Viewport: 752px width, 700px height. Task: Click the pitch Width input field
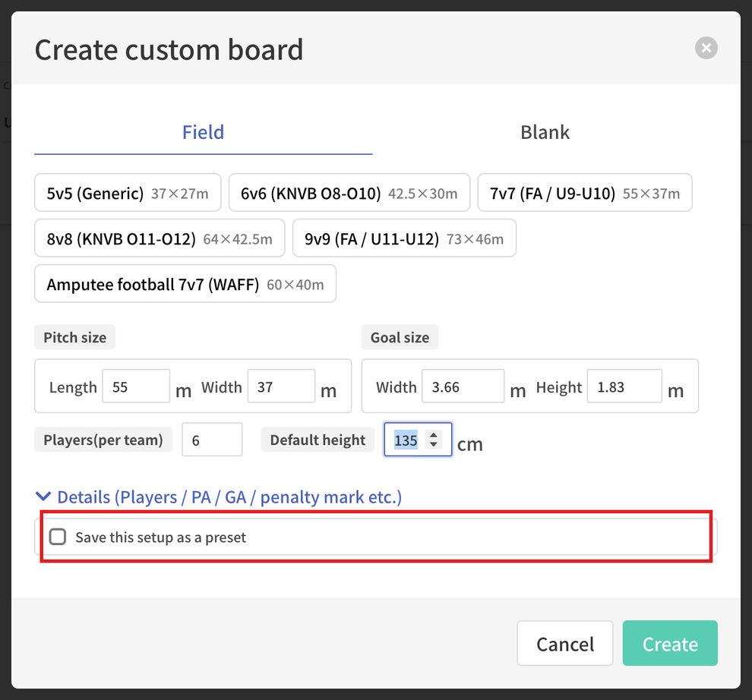click(281, 386)
